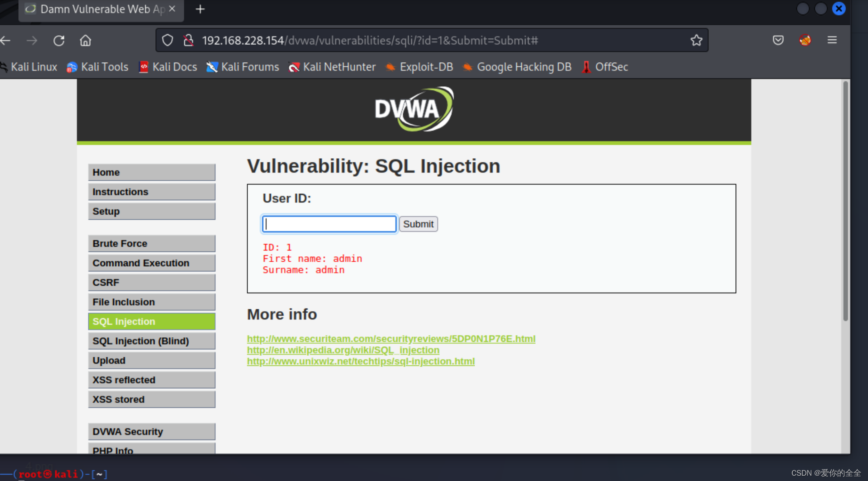This screenshot has width=868, height=481.
Task: Open the Wikipedia SQL injection link
Action: [343, 350]
